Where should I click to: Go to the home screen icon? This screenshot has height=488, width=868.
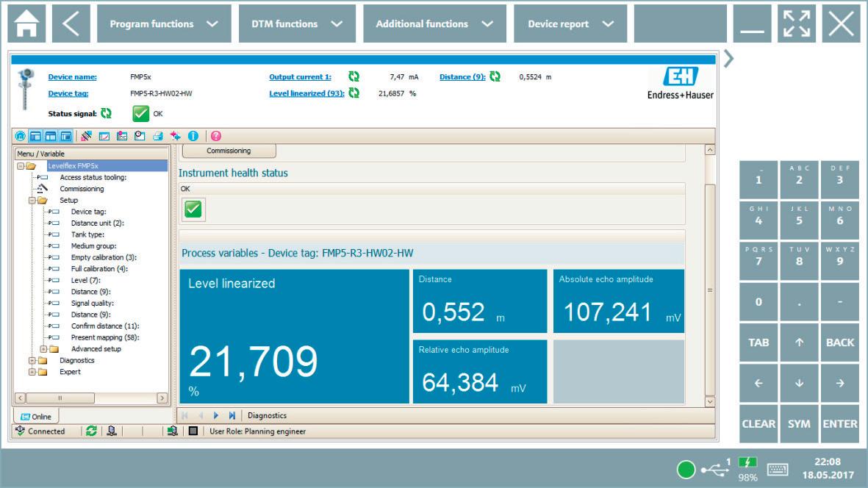(x=26, y=24)
